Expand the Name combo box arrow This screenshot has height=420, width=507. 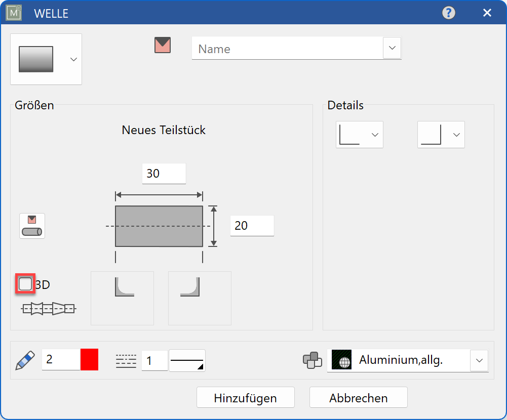[392, 48]
